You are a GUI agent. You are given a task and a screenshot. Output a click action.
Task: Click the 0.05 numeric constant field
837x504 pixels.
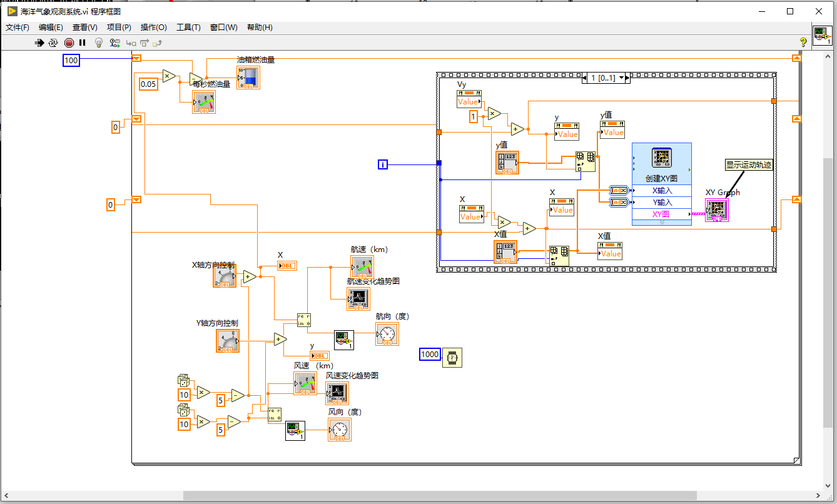pos(148,84)
